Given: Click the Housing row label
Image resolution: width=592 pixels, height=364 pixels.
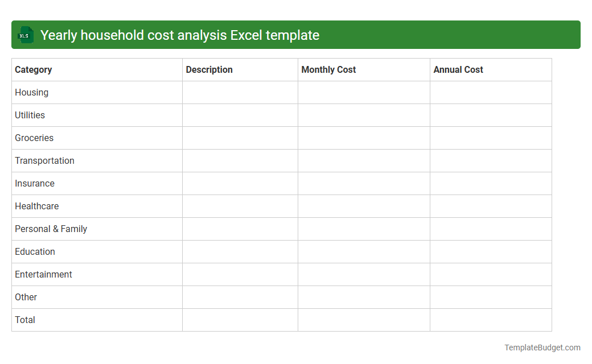Looking at the screenshot, I should pyautogui.click(x=31, y=92).
